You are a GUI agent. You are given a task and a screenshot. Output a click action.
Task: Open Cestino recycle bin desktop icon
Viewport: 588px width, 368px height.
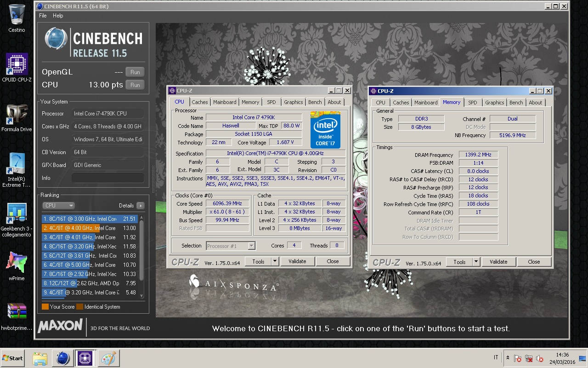click(x=17, y=18)
